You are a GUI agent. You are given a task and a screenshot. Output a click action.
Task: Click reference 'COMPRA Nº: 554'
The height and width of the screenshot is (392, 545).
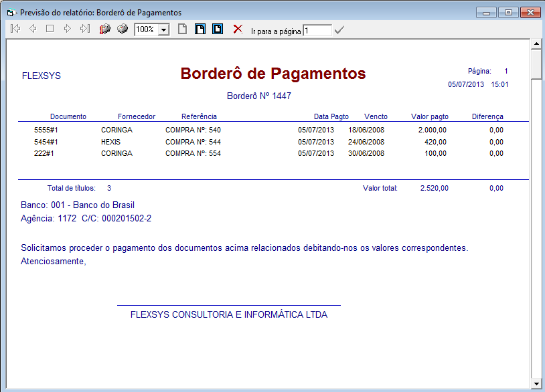tap(193, 153)
